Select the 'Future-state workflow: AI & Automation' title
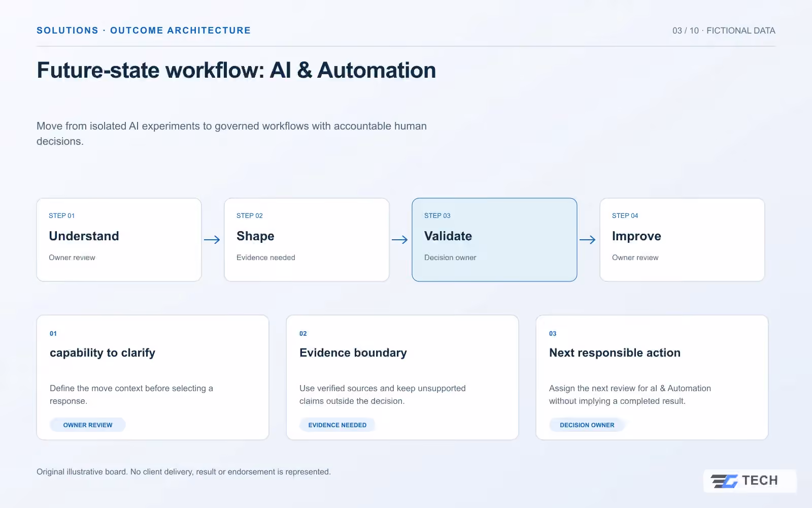 point(236,70)
